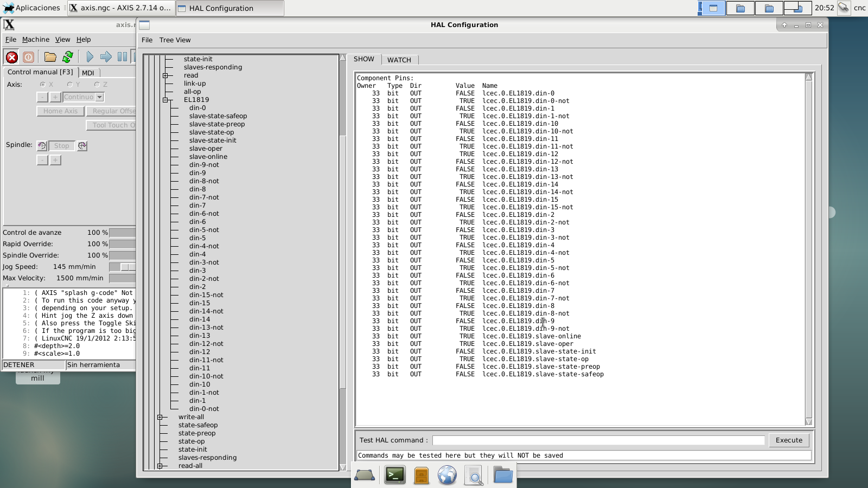Switch to the MDI tab in AXIS
The width and height of the screenshot is (868, 488).
coord(88,73)
